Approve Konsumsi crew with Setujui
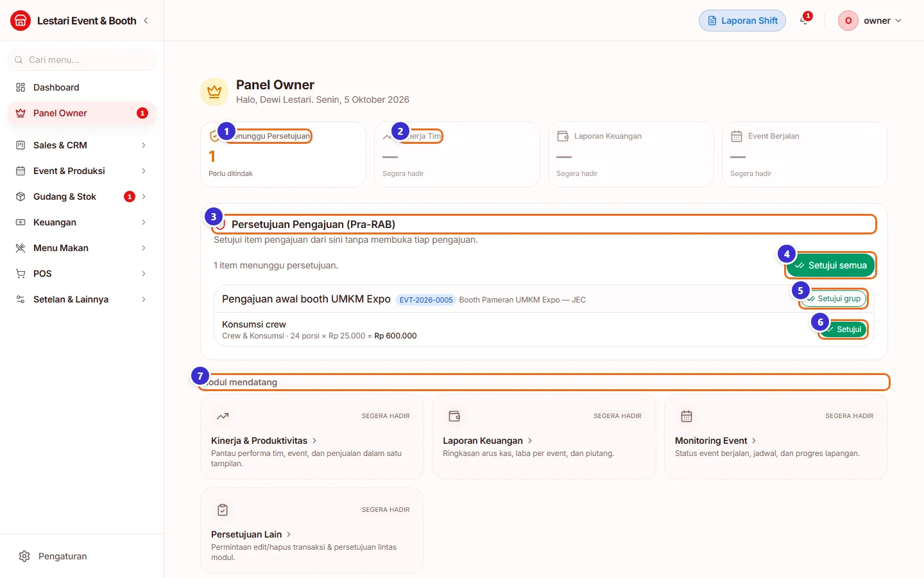924x578 pixels. coord(843,329)
